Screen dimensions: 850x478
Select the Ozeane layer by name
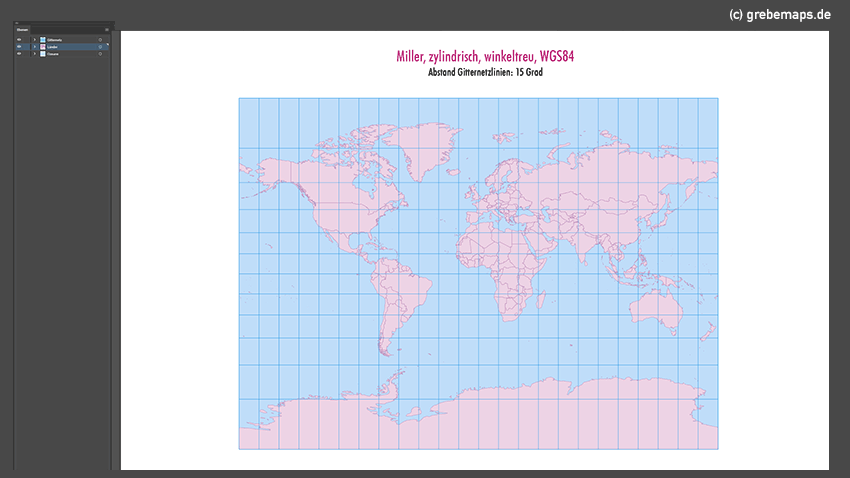(54, 53)
